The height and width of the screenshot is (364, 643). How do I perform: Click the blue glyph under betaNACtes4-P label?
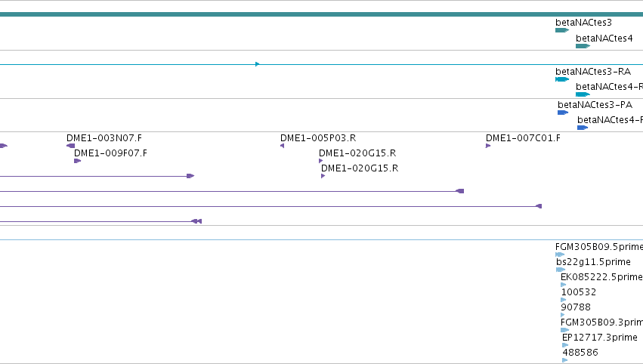[583, 128]
